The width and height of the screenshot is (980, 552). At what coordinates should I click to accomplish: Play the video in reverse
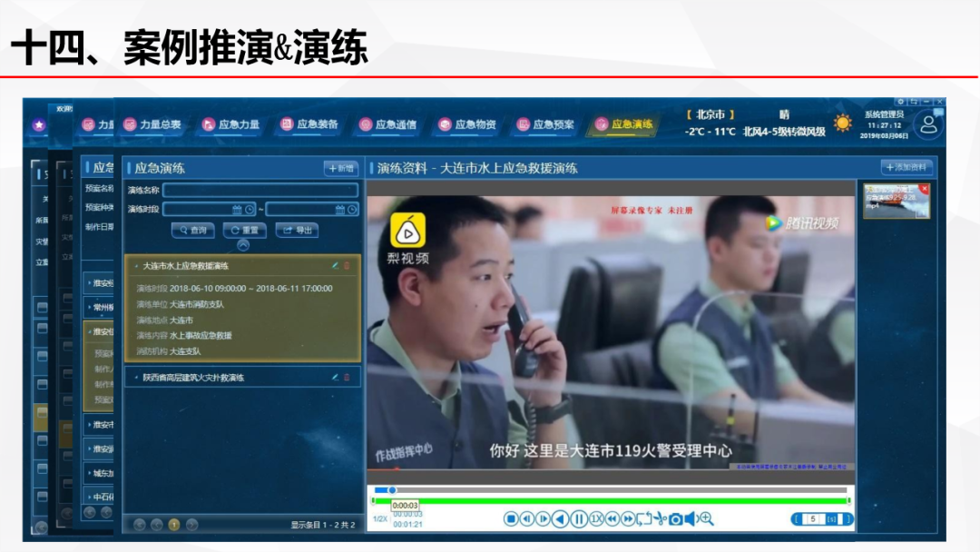click(x=560, y=519)
